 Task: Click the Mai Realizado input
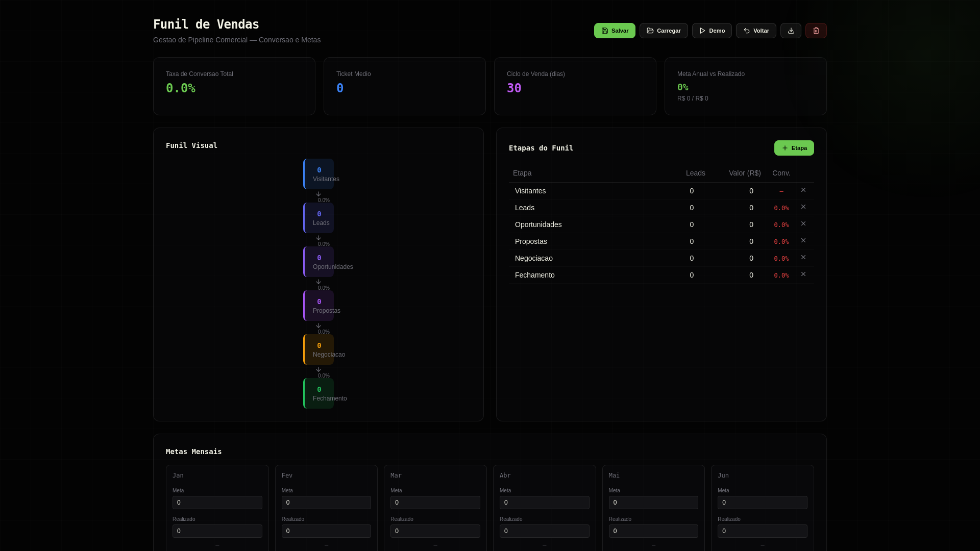pos(653,531)
